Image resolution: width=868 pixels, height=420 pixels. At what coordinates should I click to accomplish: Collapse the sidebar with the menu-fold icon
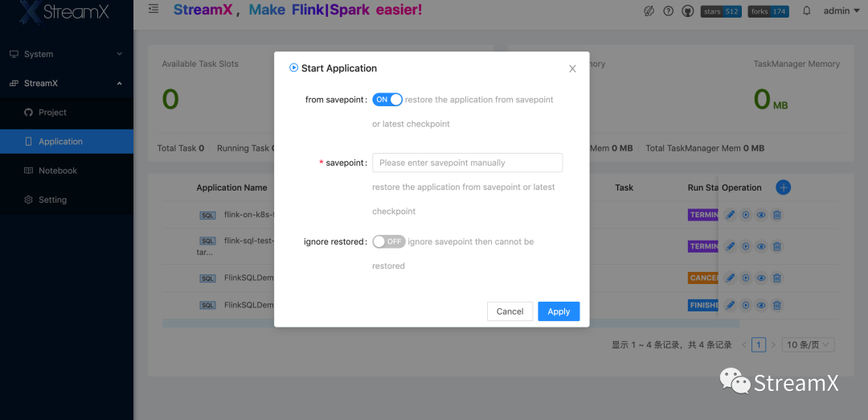[154, 10]
